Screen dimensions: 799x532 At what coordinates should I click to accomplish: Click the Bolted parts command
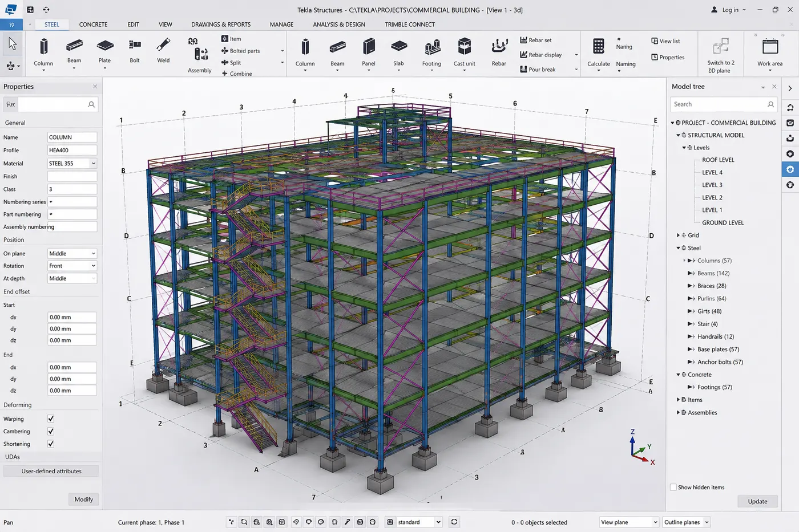coord(240,51)
